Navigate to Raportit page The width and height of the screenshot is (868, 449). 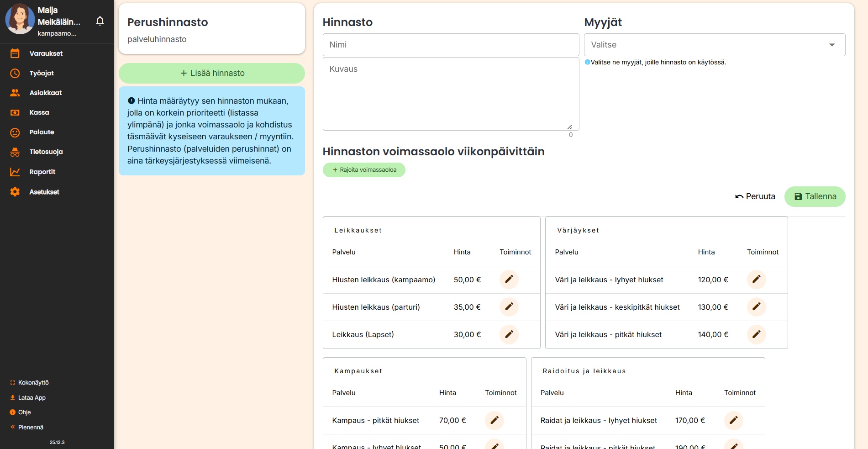(x=42, y=172)
